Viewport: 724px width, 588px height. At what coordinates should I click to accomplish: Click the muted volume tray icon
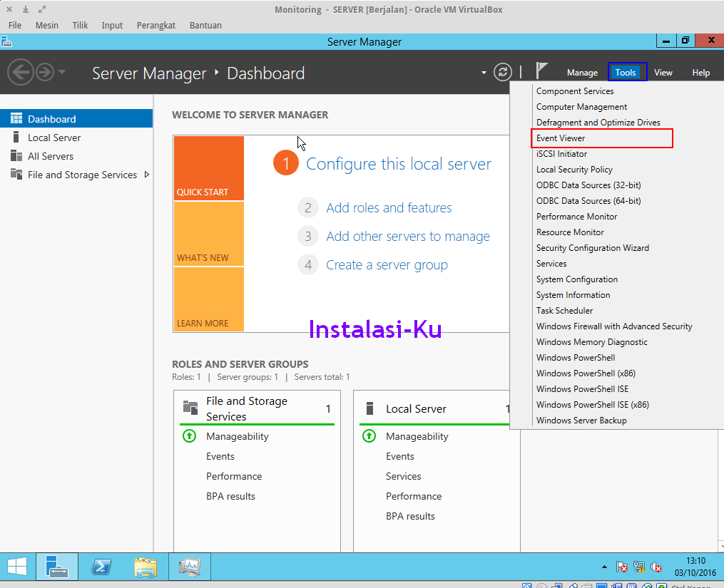click(x=656, y=567)
